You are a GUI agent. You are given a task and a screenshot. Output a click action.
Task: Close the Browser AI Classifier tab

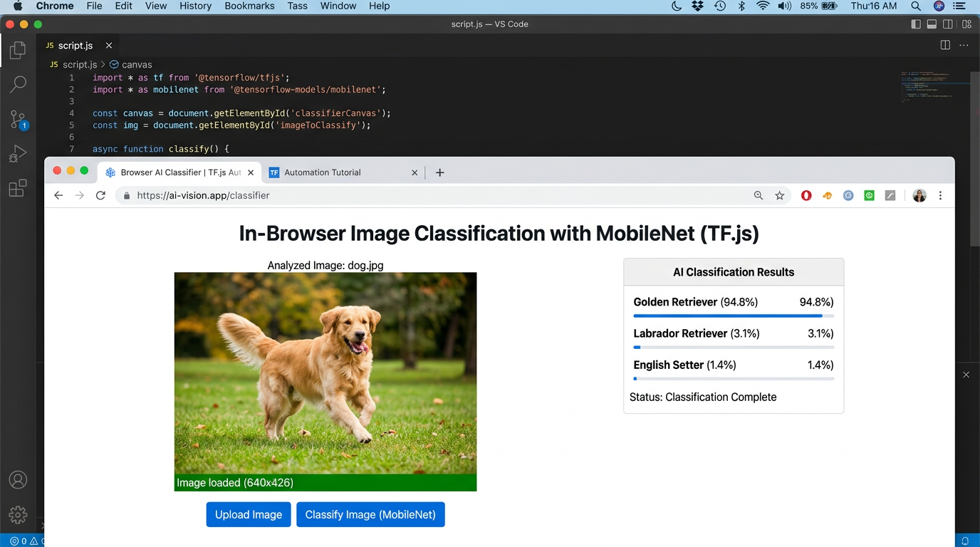coord(251,172)
